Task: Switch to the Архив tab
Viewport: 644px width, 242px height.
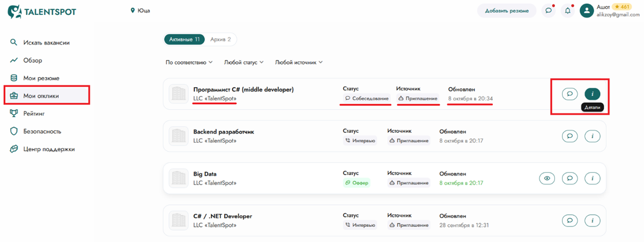Action: tap(220, 40)
